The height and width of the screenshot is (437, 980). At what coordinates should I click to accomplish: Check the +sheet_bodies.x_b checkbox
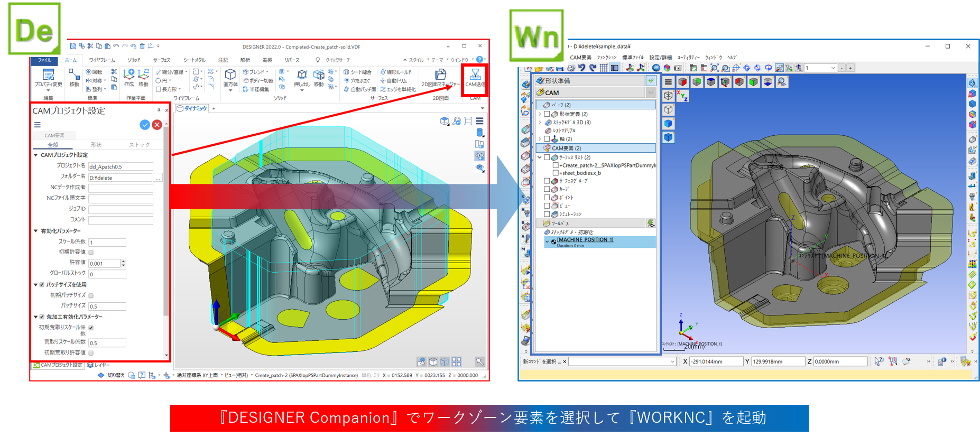555,173
